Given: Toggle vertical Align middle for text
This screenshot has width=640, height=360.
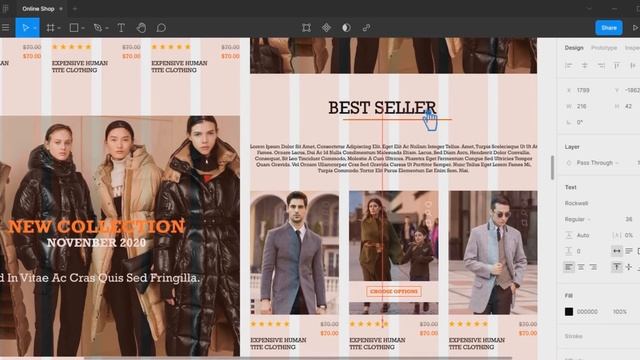Looking at the screenshot, I should [x=629, y=267].
